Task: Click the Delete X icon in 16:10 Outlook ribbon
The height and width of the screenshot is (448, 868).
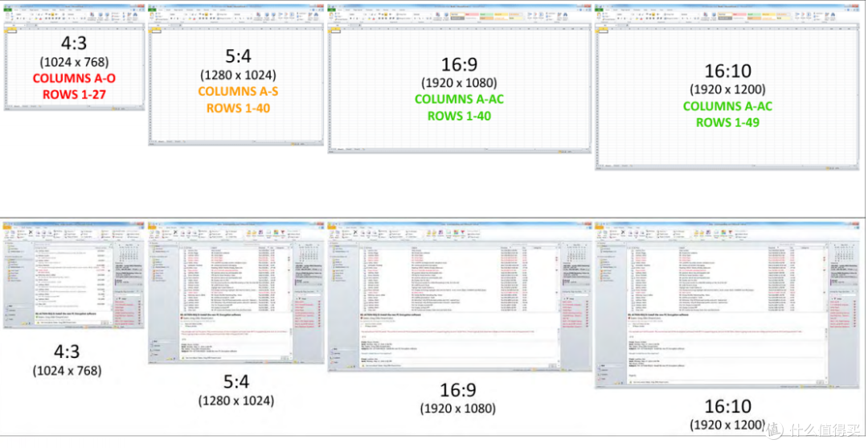Action: coord(622,233)
